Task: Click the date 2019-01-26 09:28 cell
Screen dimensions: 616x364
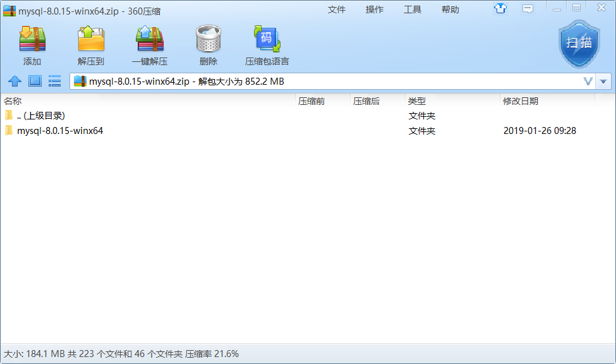Action: click(540, 131)
